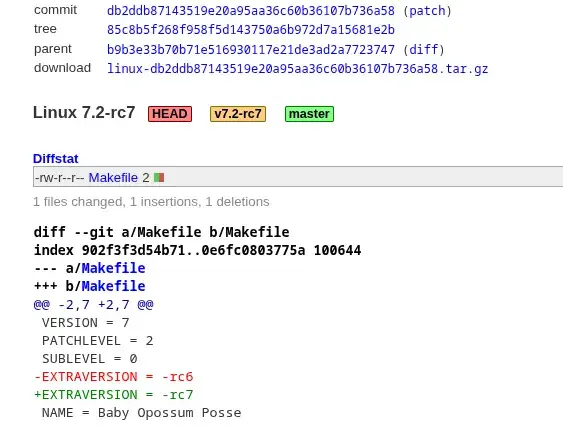The height and width of the screenshot is (433, 563).
Task: Click the green master branch badge
Action: (x=309, y=114)
